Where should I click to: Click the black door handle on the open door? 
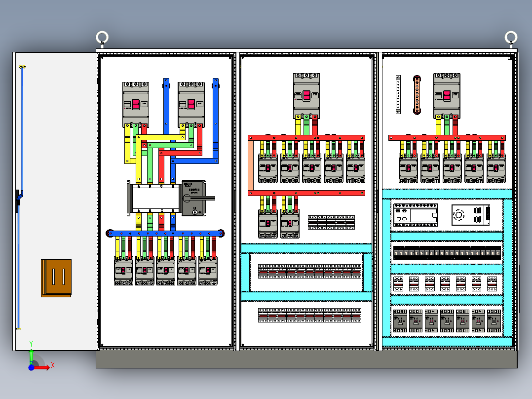pos(18,200)
